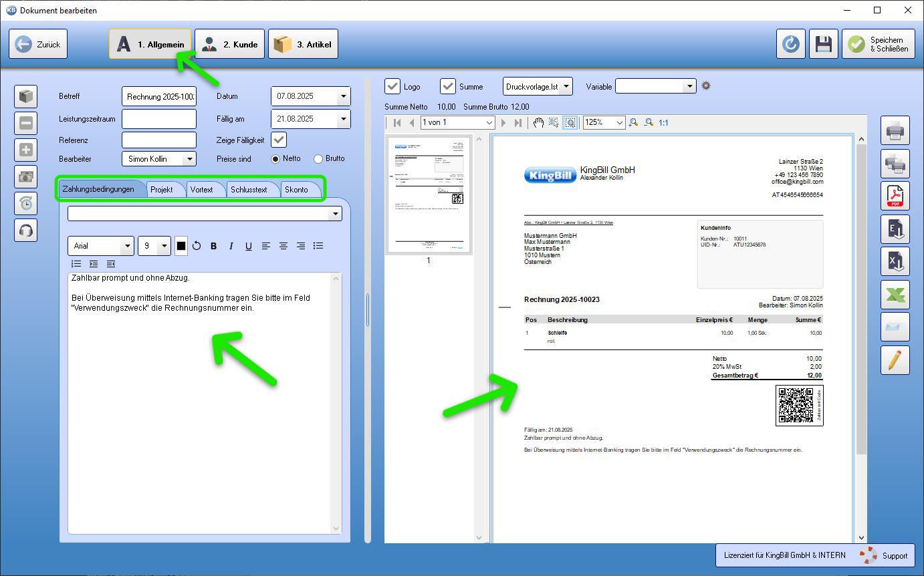This screenshot has width=924, height=576.
Task: Click the PDF export icon
Action: pyautogui.click(x=895, y=196)
